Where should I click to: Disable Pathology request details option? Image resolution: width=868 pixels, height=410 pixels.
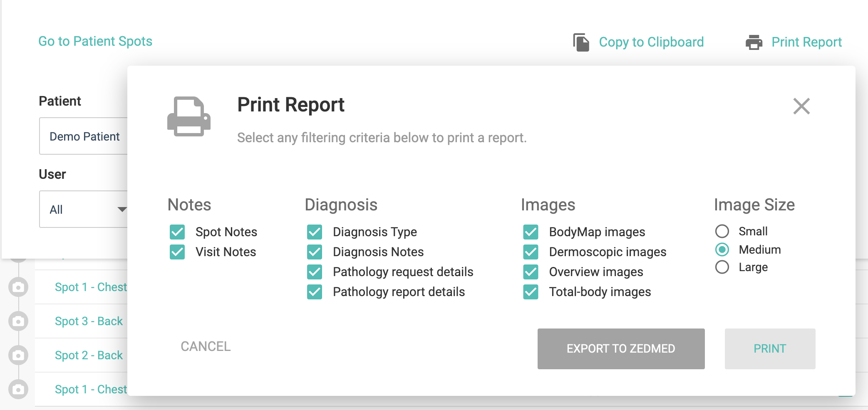pyautogui.click(x=315, y=272)
